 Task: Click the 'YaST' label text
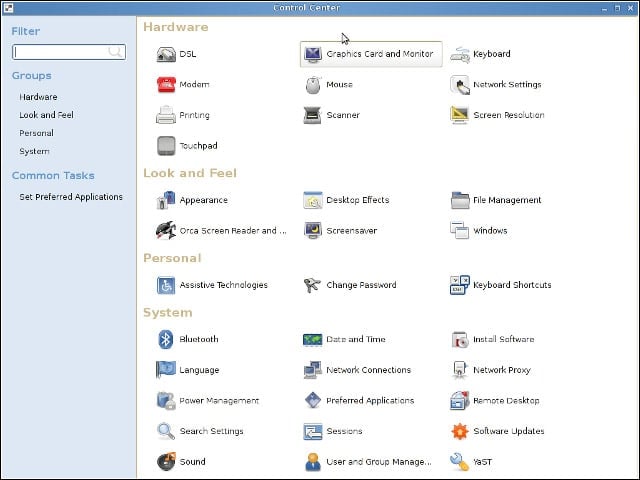click(482, 462)
